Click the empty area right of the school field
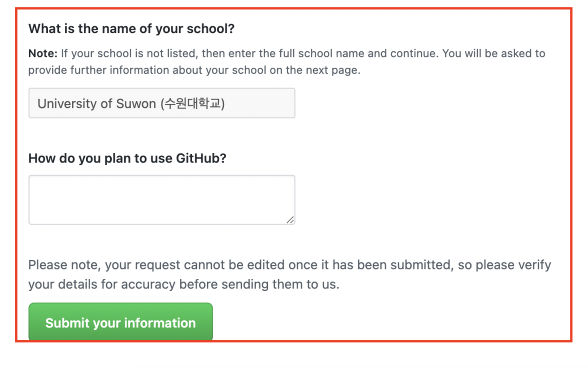Screen dimensions: 588x369 417,103
